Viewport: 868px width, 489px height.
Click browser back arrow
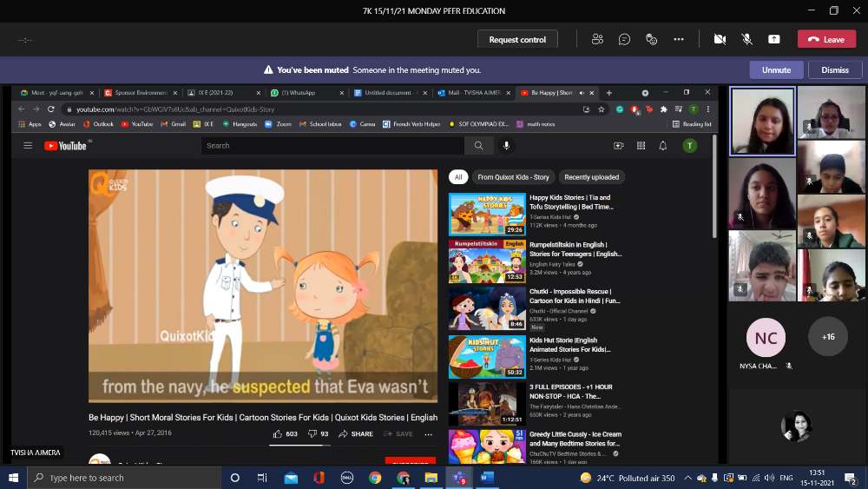[x=22, y=109]
